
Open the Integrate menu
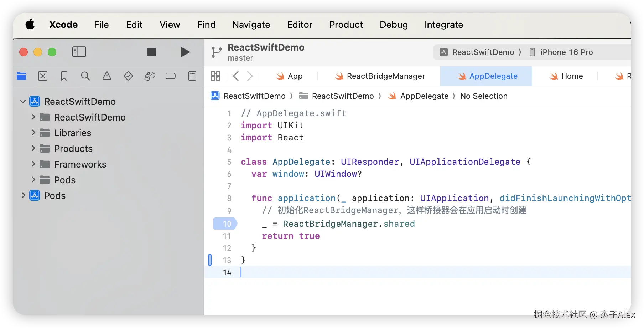click(x=444, y=25)
